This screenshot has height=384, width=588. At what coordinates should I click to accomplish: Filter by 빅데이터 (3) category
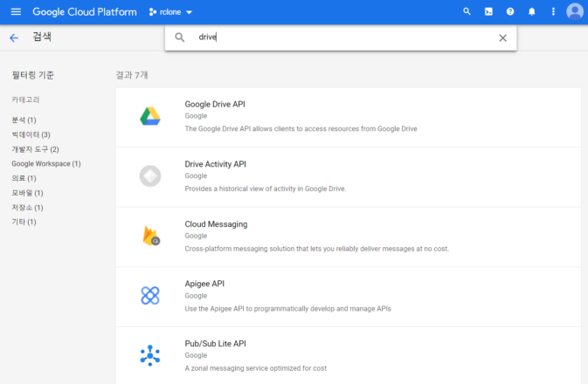(31, 134)
